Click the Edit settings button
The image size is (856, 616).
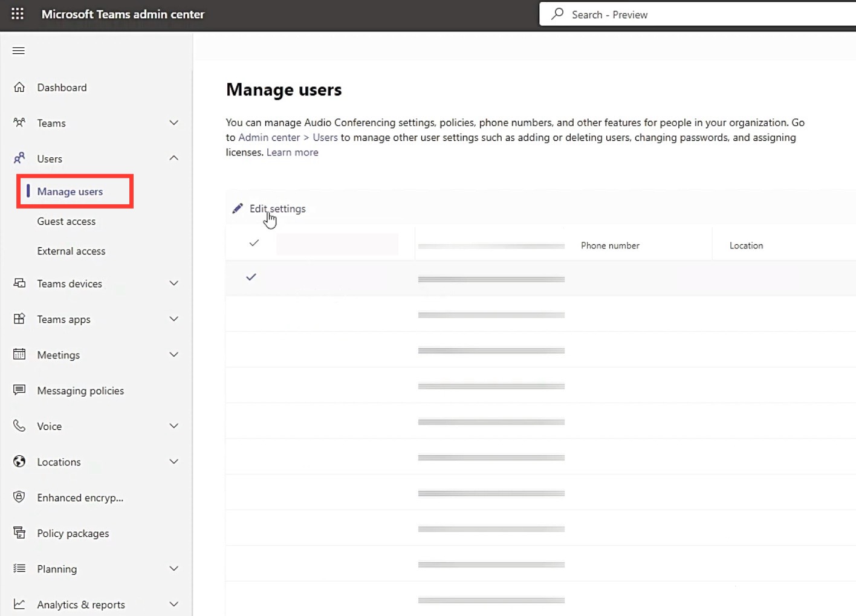(x=269, y=209)
